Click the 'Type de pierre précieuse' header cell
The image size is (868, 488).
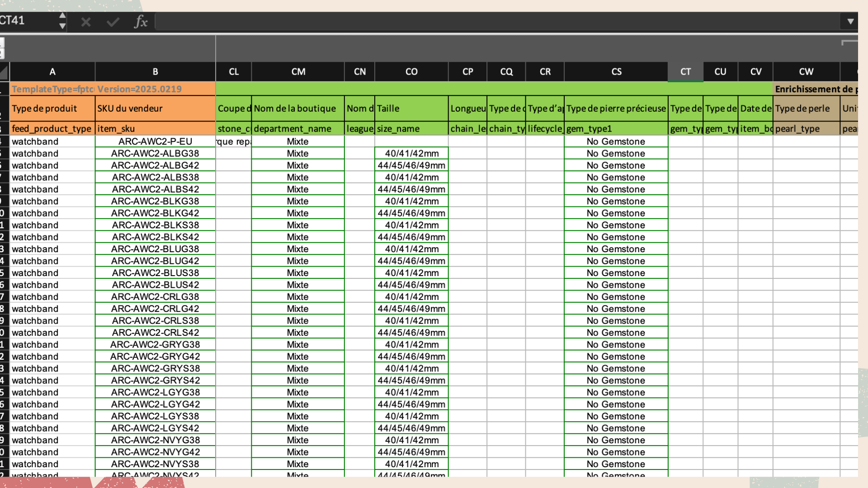pyautogui.click(x=616, y=108)
